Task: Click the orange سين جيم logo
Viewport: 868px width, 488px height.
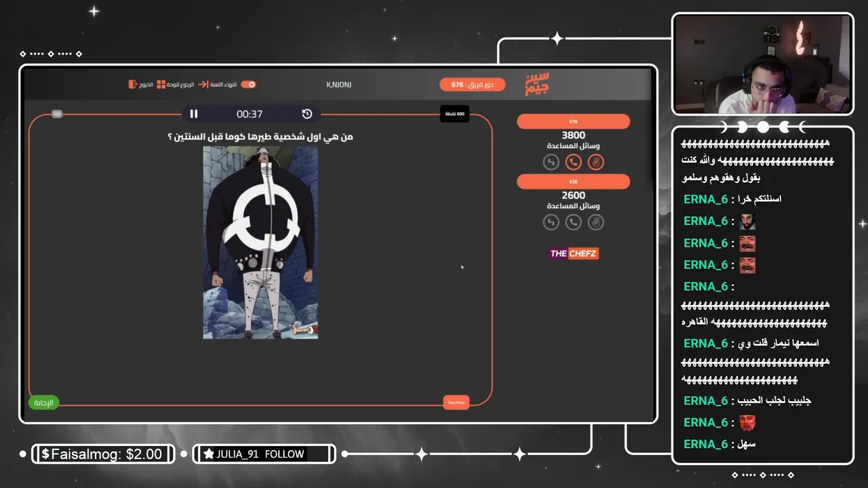Action: coord(537,84)
